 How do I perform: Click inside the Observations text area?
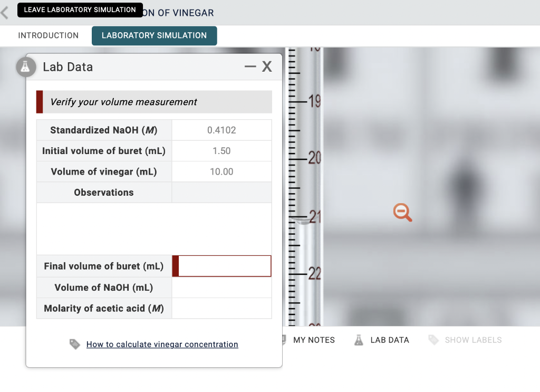[x=153, y=228]
